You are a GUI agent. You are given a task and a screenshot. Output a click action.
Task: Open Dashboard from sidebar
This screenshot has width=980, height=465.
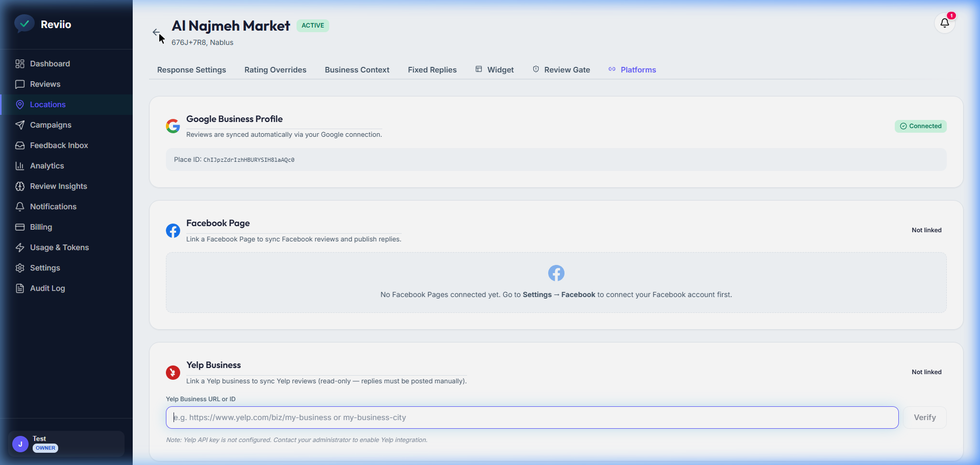pyautogui.click(x=66, y=64)
